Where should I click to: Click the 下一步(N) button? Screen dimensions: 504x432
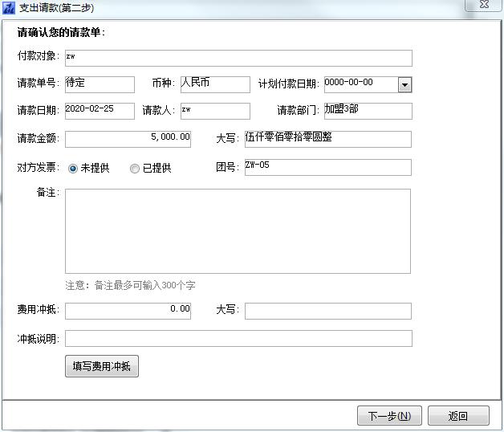(x=389, y=415)
